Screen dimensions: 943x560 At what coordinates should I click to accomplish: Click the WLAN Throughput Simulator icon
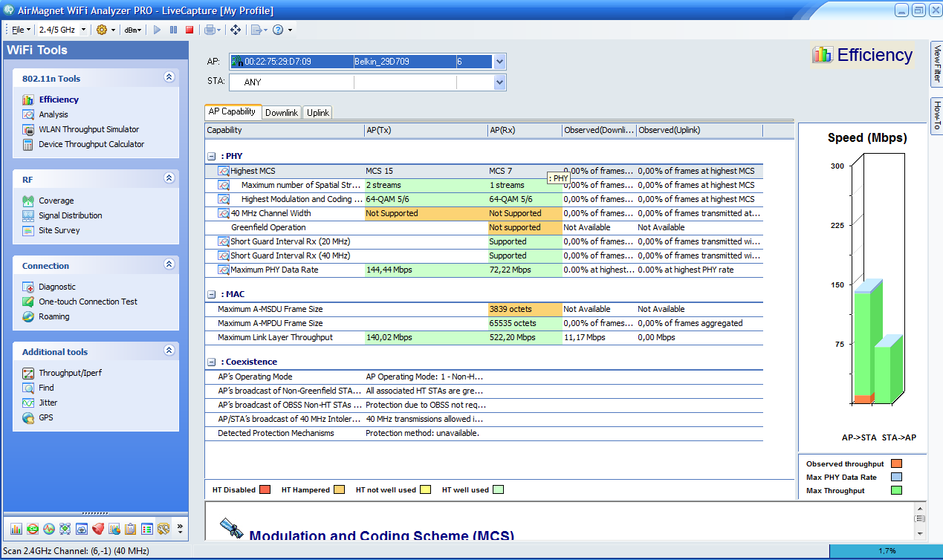click(28, 129)
